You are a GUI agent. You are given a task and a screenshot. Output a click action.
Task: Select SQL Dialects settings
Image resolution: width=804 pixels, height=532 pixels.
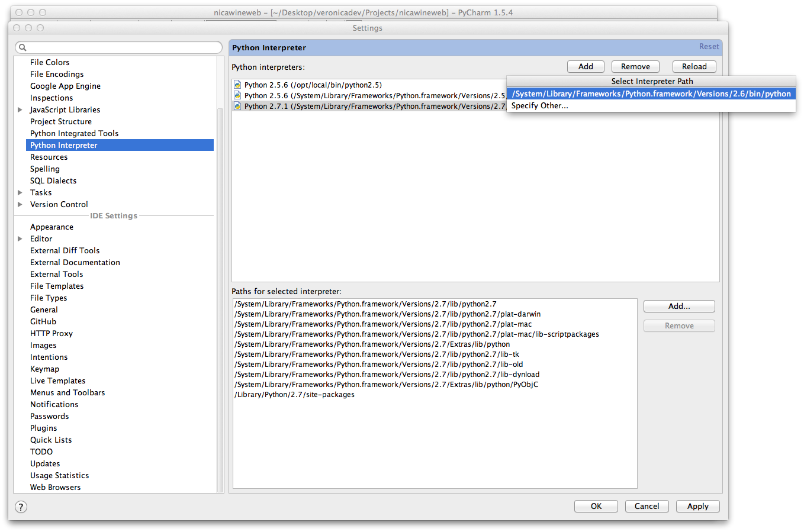point(53,180)
